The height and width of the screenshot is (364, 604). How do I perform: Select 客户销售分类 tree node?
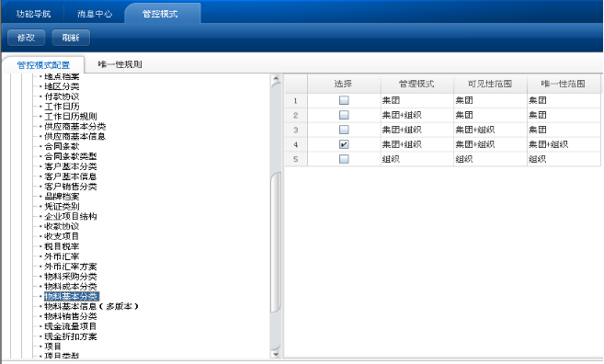click(x=71, y=187)
